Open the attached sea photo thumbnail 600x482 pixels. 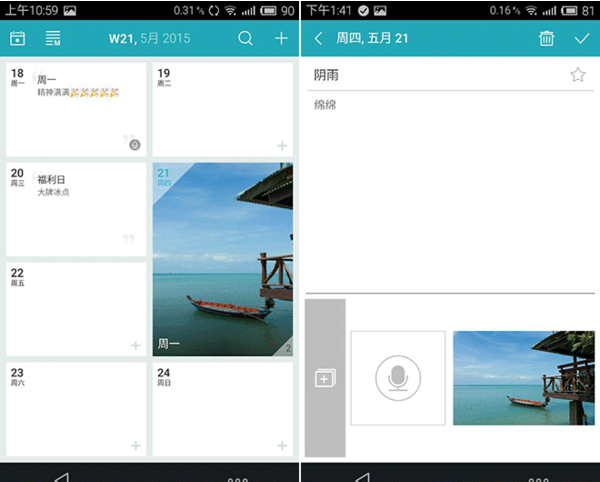click(x=523, y=378)
